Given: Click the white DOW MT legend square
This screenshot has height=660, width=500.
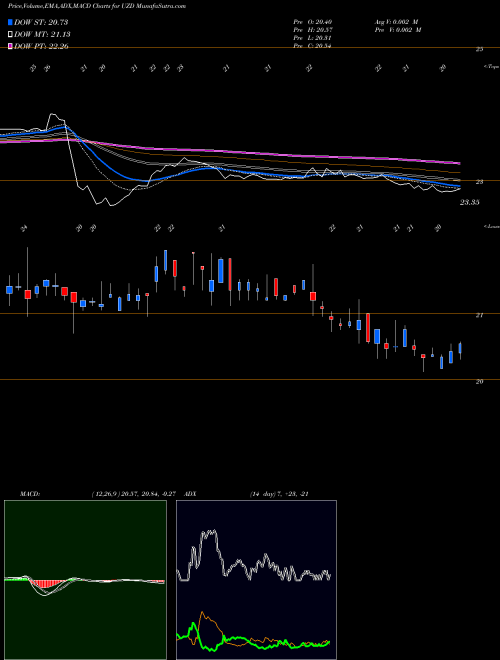Looking at the screenshot, I should 11,35.
